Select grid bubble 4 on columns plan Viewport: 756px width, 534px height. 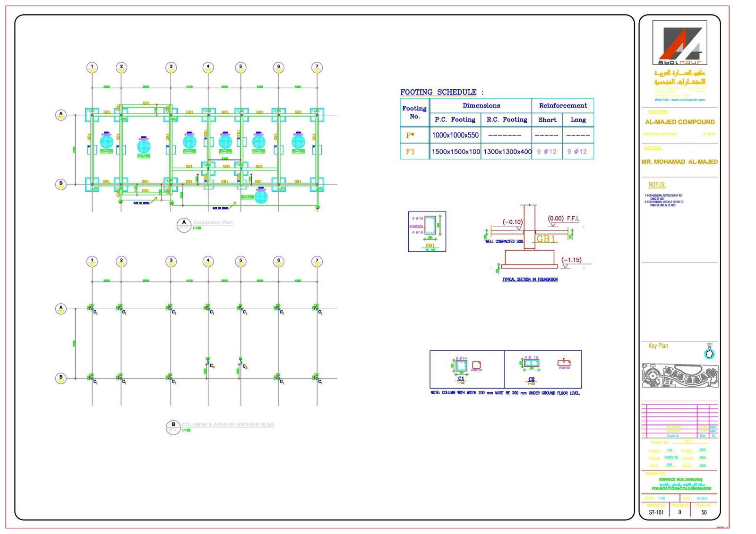[208, 261]
